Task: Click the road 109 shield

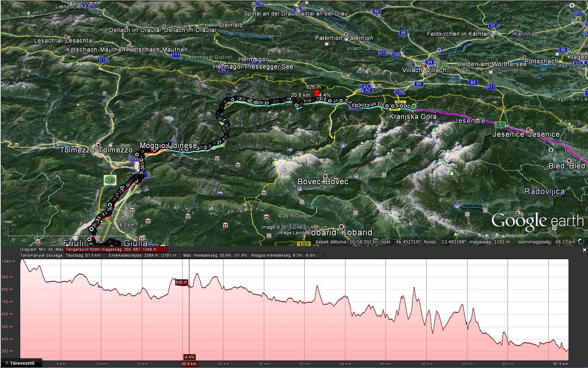Action: (x=400, y=92)
